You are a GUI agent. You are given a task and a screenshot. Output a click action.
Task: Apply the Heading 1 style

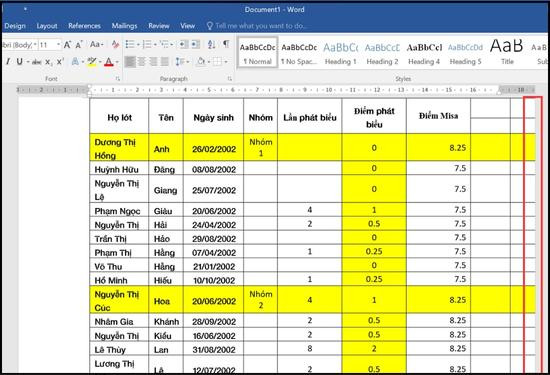pyautogui.click(x=340, y=53)
